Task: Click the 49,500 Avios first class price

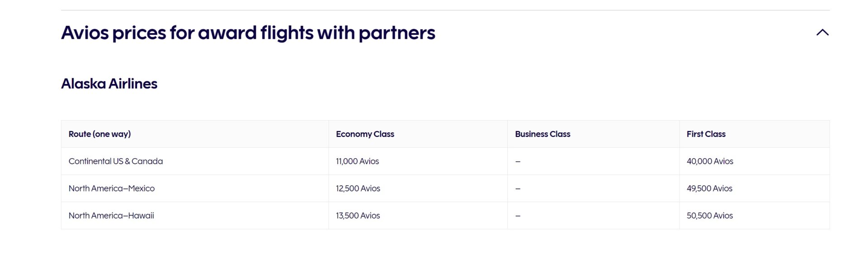Action: coord(709,188)
